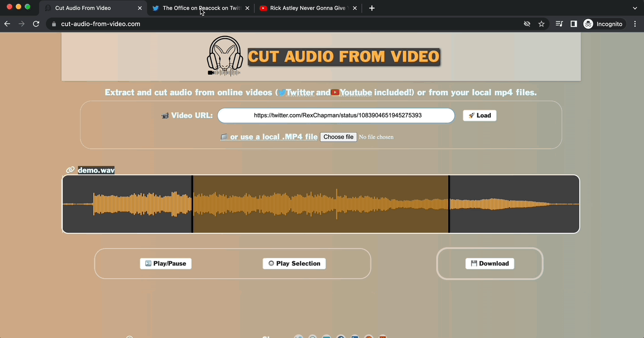This screenshot has height=338, width=644.
Task: Go forward to the next page
Action: coord(22,24)
